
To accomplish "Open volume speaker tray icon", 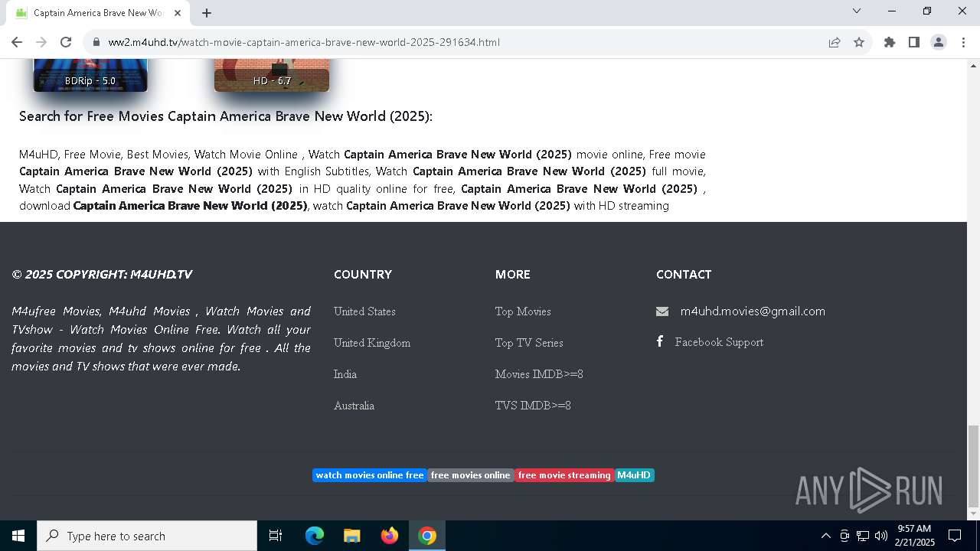I will pyautogui.click(x=881, y=536).
